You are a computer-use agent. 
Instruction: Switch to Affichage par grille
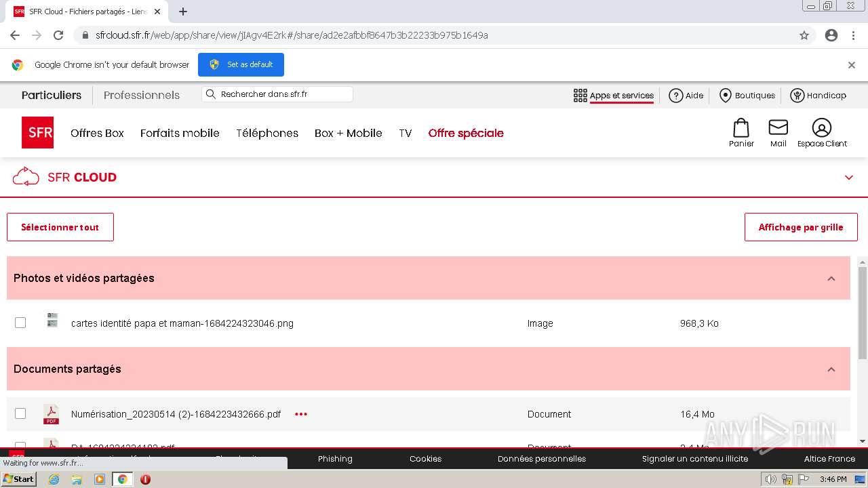801,227
